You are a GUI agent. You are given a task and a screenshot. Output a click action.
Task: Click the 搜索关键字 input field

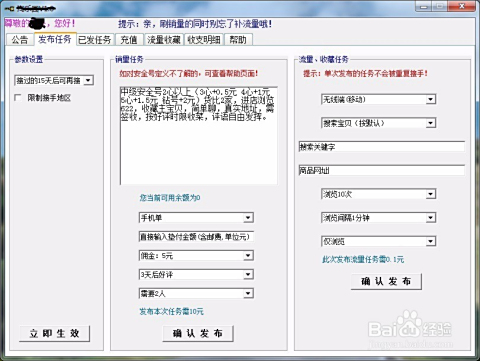coord(382,147)
